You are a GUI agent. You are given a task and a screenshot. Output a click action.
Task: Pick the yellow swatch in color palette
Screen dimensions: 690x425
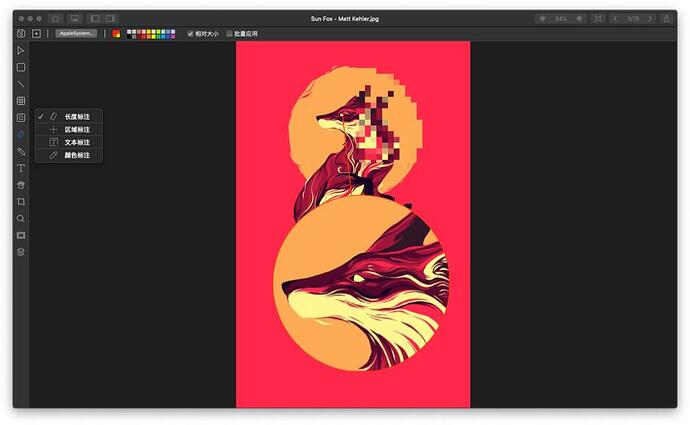tap(146, 31)
